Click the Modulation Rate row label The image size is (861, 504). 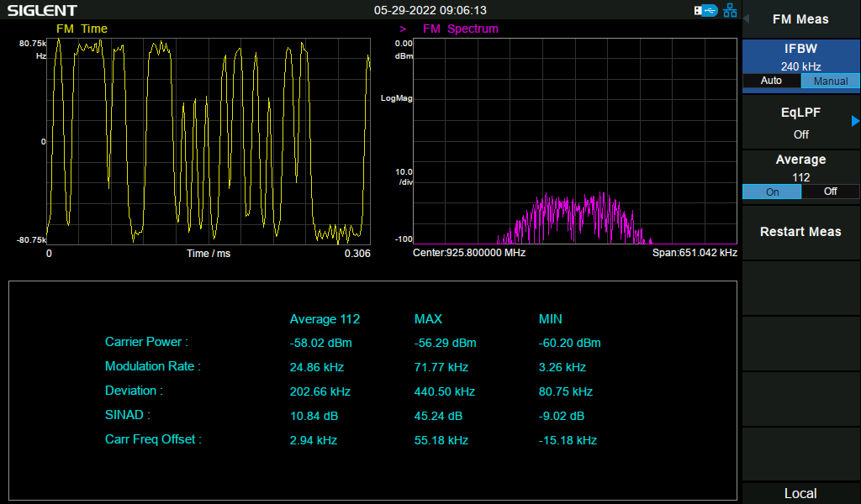153,366
